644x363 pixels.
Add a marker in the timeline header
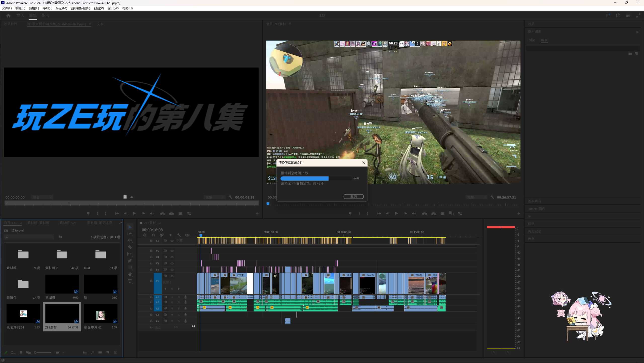point(171,235)
